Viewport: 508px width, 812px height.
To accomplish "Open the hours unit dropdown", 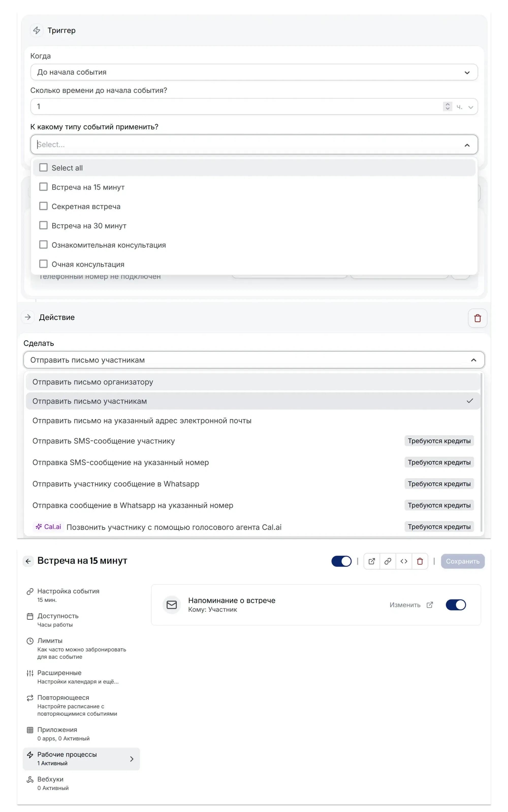I will [465, 107].
